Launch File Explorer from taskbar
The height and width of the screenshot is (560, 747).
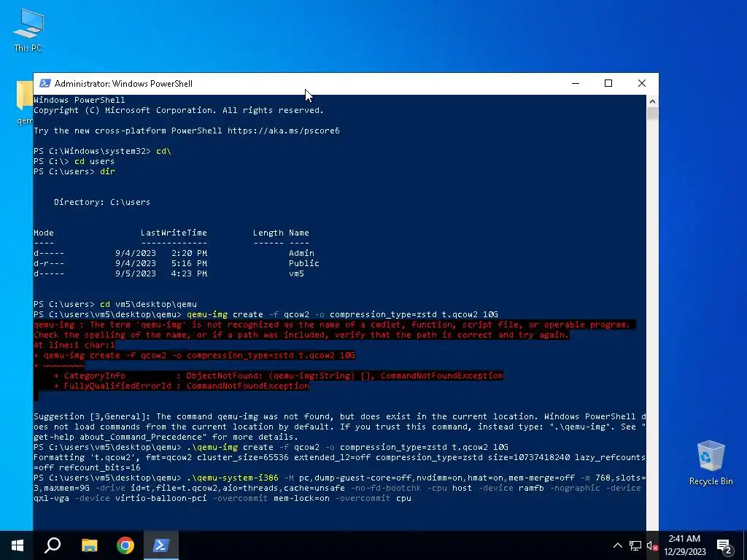coord(89,545)
